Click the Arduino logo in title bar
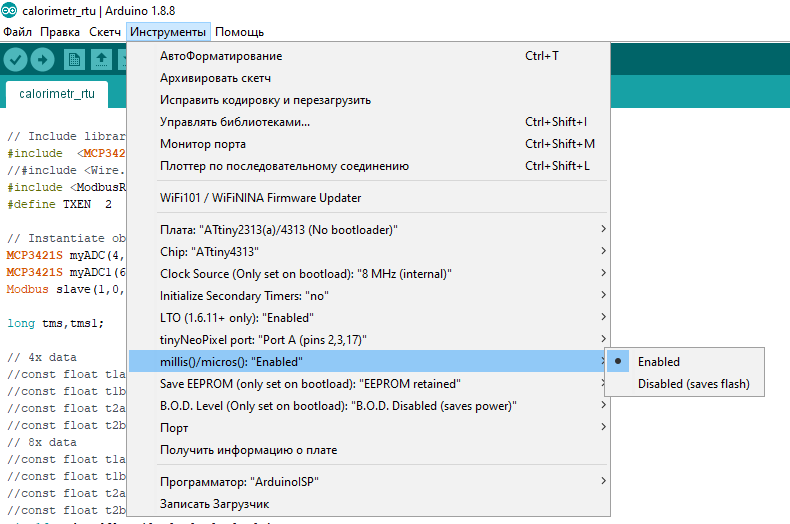 9,10
